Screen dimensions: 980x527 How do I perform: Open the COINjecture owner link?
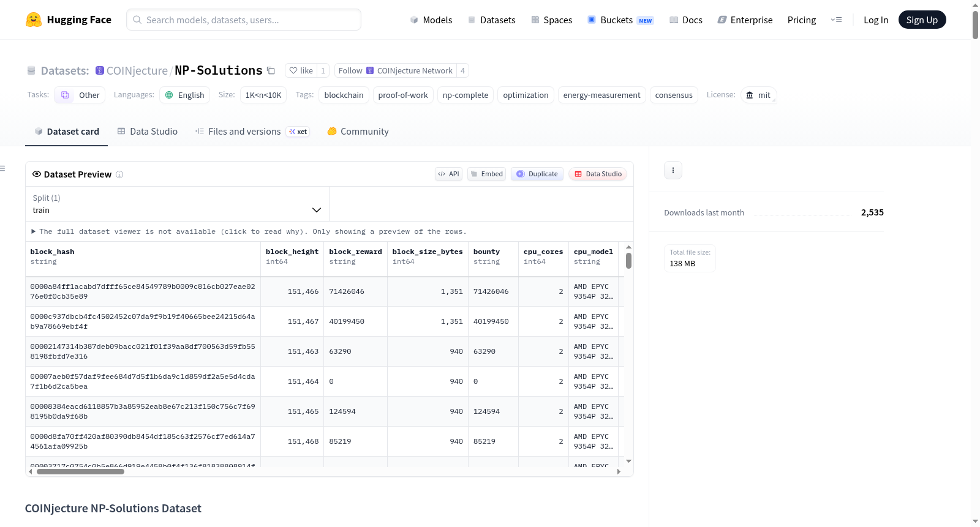point(137,70)
